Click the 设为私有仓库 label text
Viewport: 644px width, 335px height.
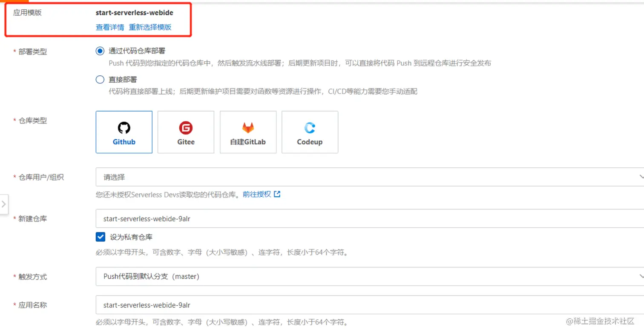(x=131, y=237)
